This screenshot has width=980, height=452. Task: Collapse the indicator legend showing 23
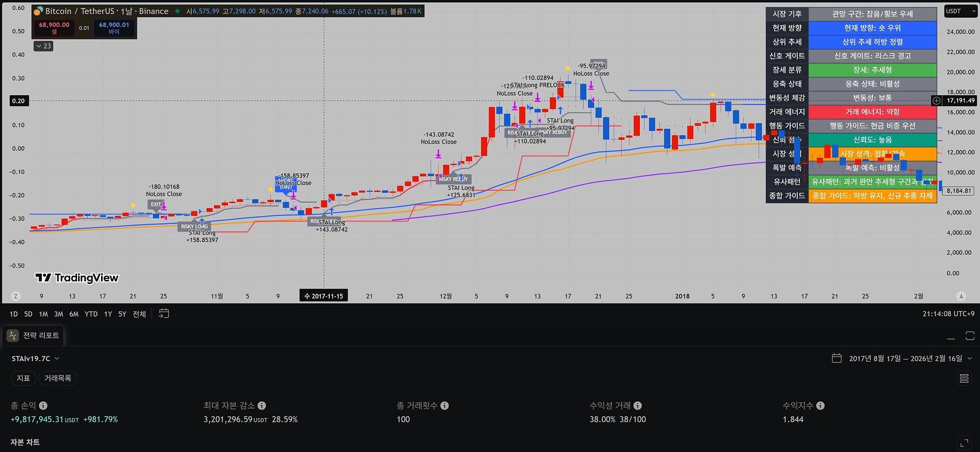tap(43, 46)
